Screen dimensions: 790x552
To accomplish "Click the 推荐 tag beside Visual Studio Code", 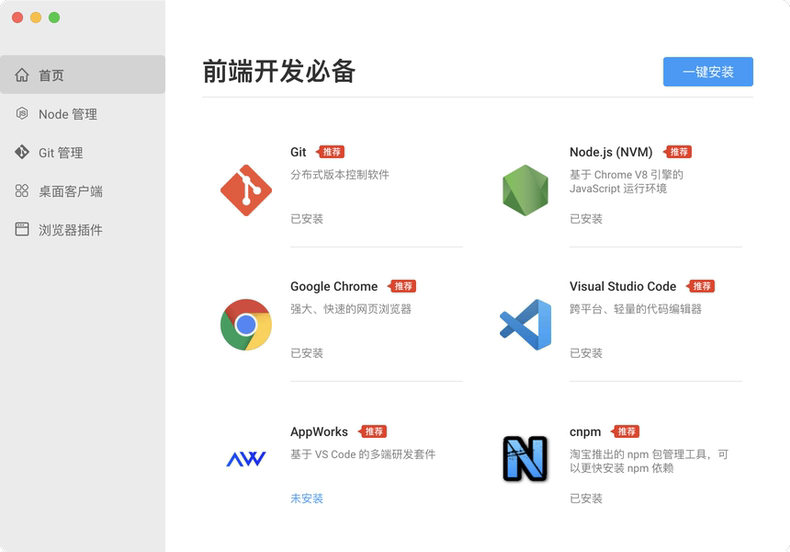I will coord(700,286).
